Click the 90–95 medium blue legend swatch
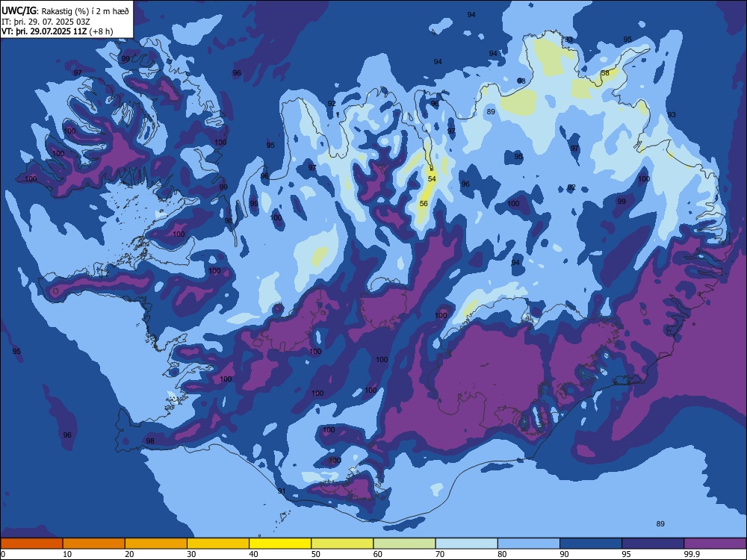The height and width of the screenshot is (560, 747). coord(591,544)
